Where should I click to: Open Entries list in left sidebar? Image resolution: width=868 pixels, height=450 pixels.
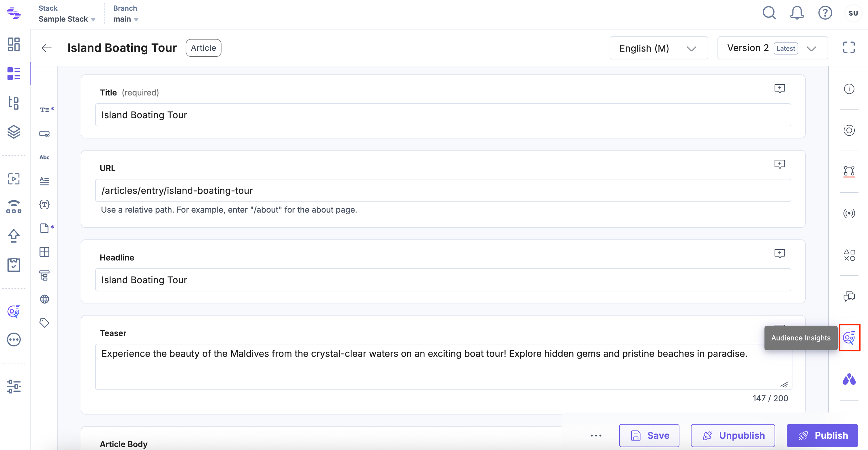click(x=14, y=73)
